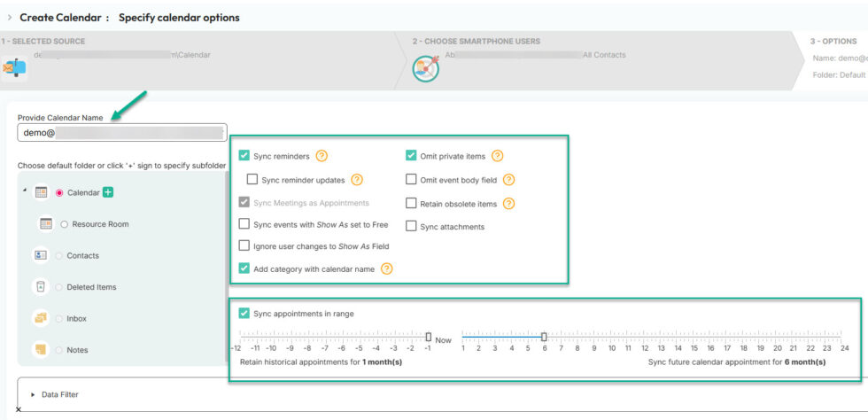This screenshot has width=868, height=420.
Task: Go to step 1 Selected Source
Action: [44, 42]
